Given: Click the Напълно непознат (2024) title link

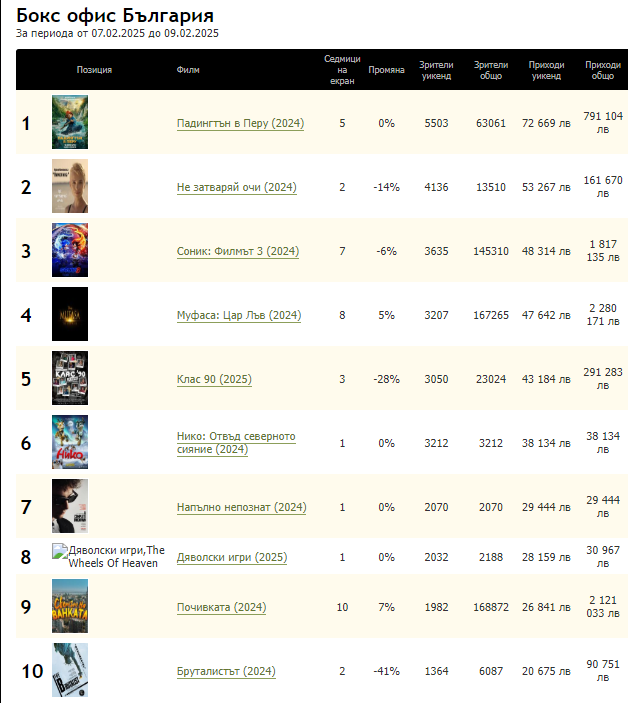Looking at the screenshot, I should [x=241, y=507].
